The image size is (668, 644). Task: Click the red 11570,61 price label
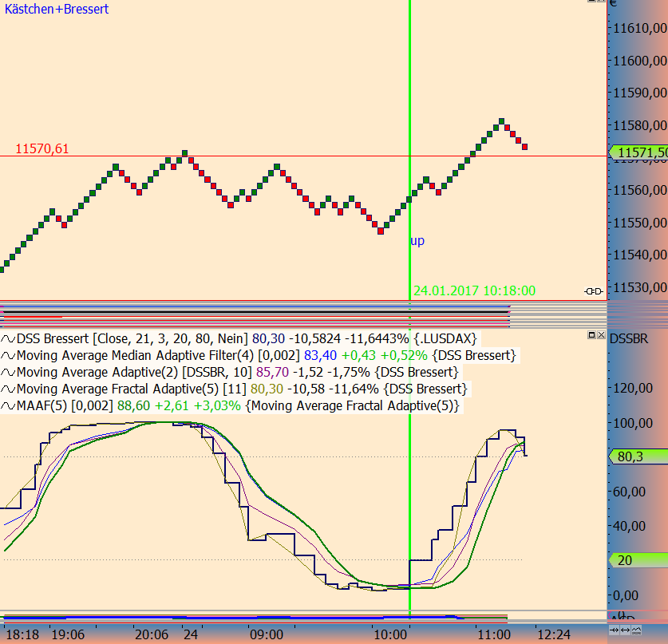coord(42,148)
